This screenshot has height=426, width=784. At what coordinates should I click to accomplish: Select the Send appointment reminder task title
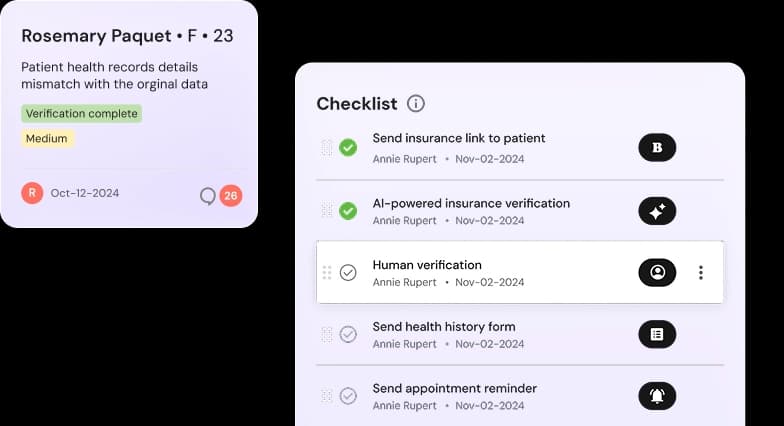tap(454, 388)
